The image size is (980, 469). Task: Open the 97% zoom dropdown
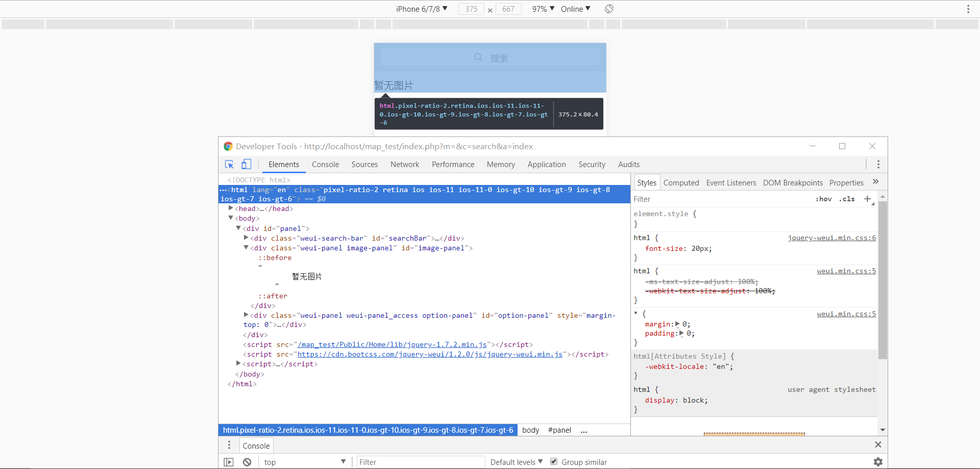(x=543, y=9)
